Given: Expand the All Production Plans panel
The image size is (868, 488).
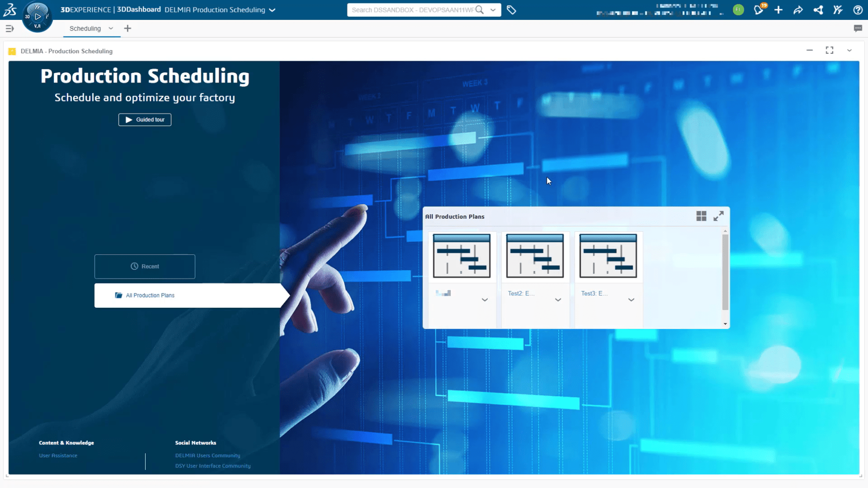Looking at the screenshot, I should tap(718, 216).
